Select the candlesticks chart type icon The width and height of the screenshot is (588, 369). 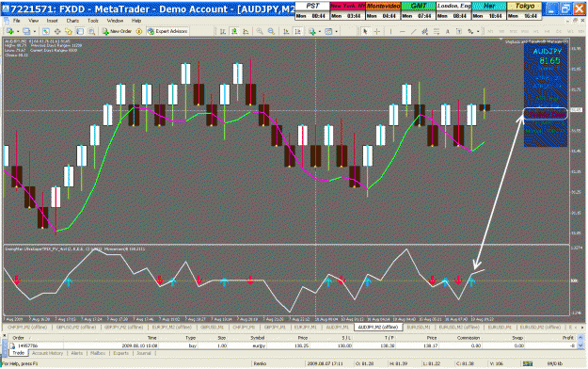(234, 31)
